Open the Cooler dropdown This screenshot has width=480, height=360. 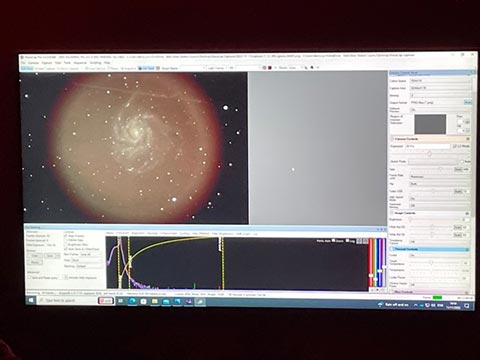pyautogui.click(x=440, y=255)
